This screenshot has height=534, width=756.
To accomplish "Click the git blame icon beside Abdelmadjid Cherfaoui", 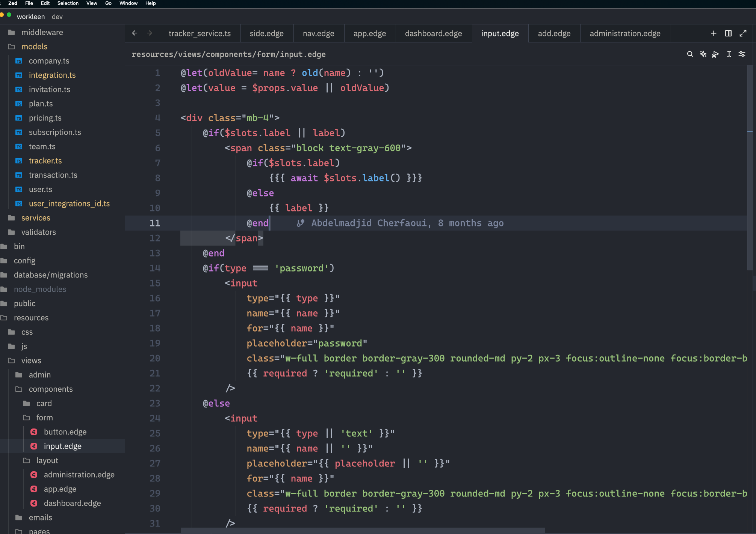I will (x=300, y=223).
